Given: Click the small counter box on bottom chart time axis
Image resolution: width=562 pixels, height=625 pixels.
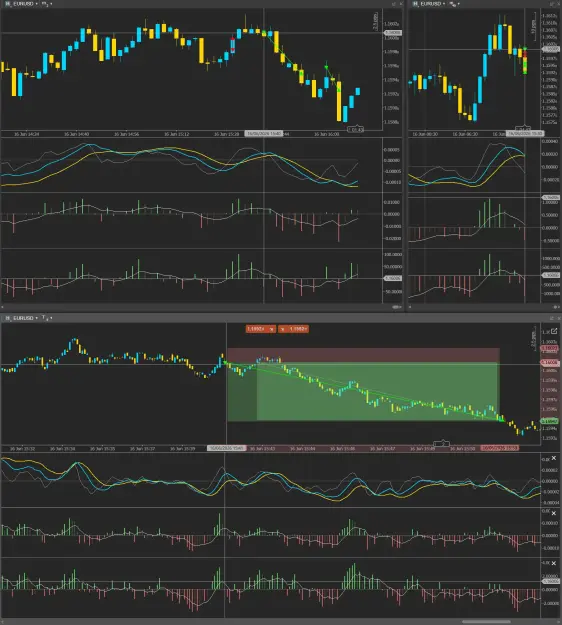Looking at the screenshot, I should click(x=441, y=444).
